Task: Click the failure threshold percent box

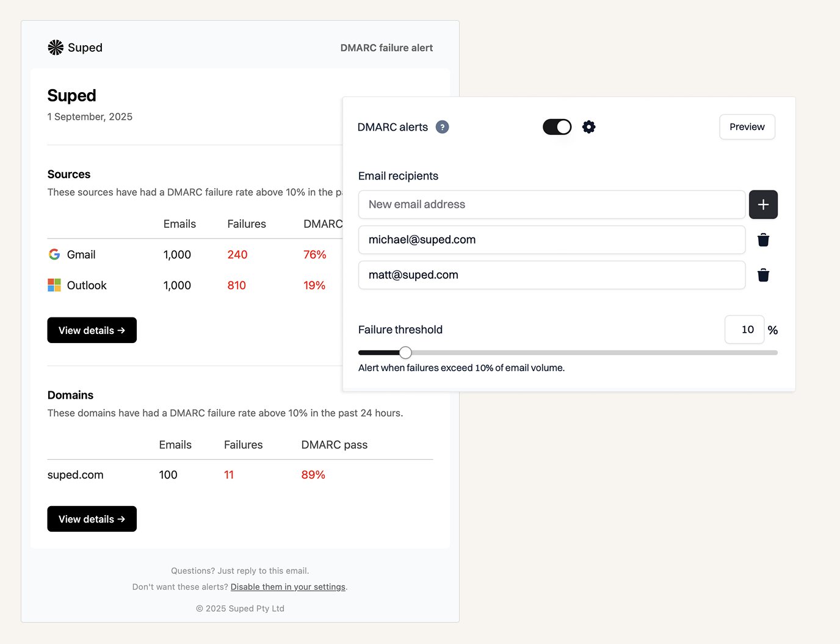Action: (x=744, y=330)
